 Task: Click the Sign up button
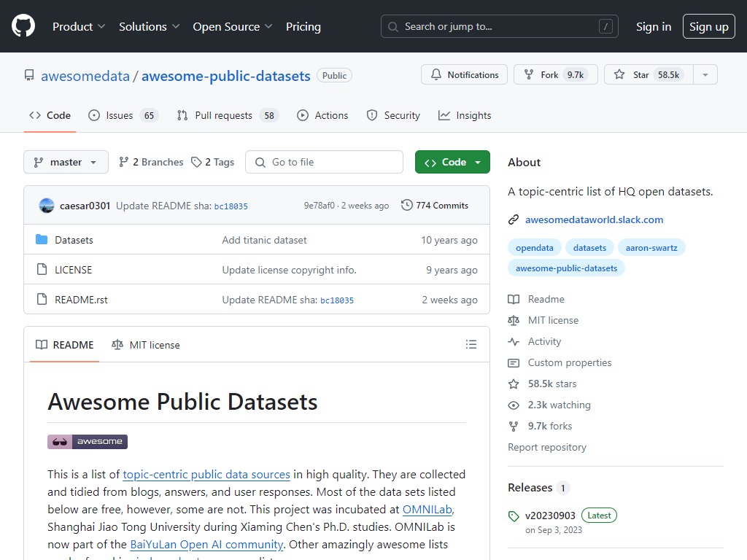click(708, 27)
